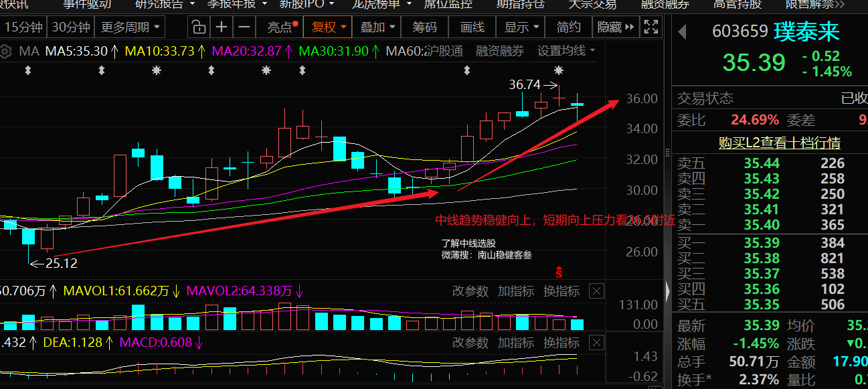Switch to 30分钟 period

point(70,27)
